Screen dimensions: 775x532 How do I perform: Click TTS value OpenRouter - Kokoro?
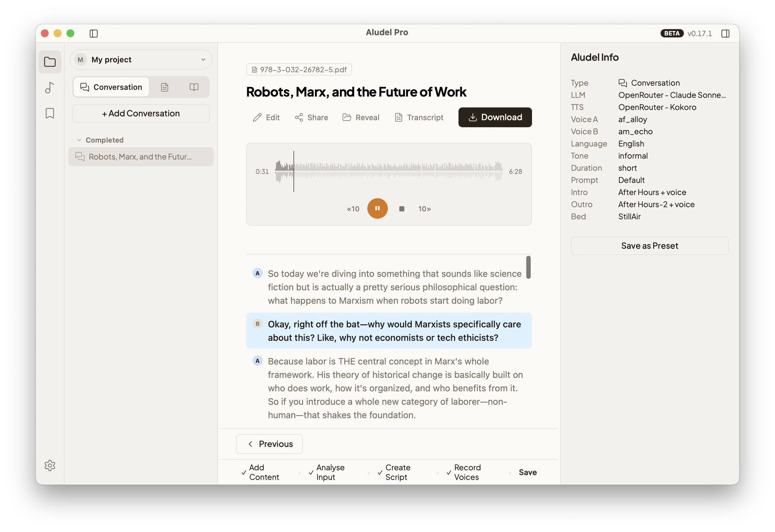657,107
